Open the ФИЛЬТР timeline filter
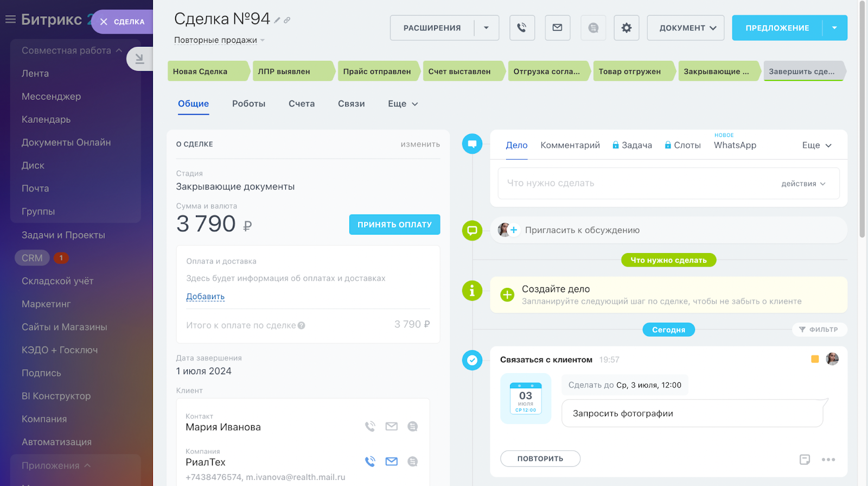This screenshot has height=486, width=868. coord(819,330)
